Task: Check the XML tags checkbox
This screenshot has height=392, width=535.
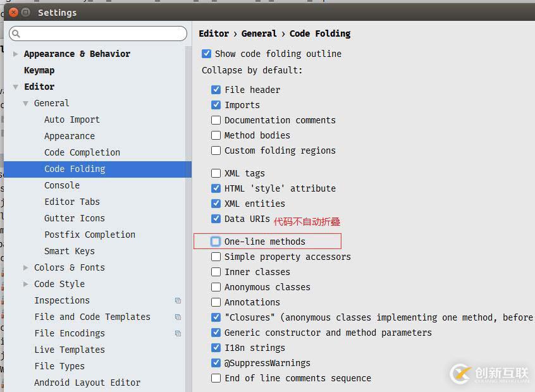Action: (216, 173)
